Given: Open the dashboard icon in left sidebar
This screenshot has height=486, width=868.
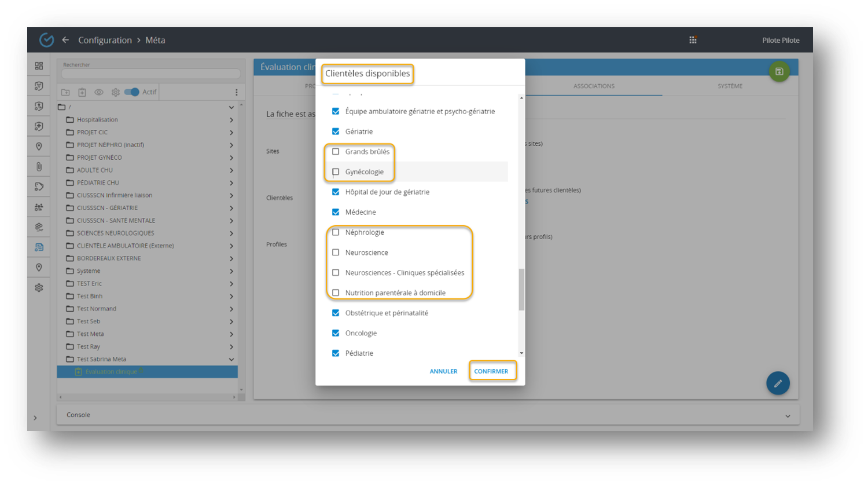Looking at the screenshot, I should click(x=39, y=66).
